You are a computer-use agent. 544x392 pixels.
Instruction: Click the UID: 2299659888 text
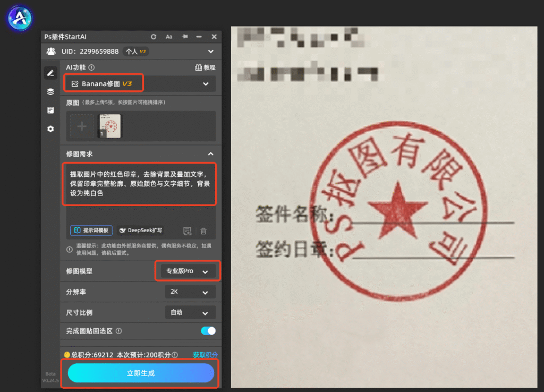tap(90, 52)
